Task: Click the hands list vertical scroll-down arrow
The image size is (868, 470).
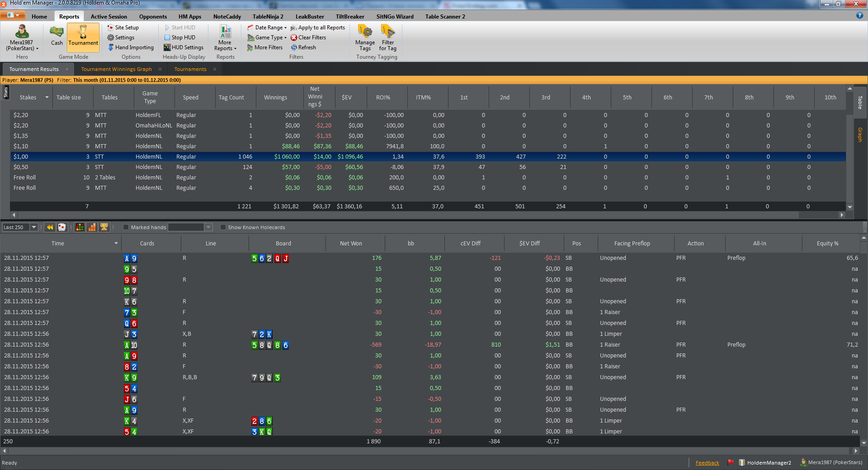Action: tap(864, 443)
